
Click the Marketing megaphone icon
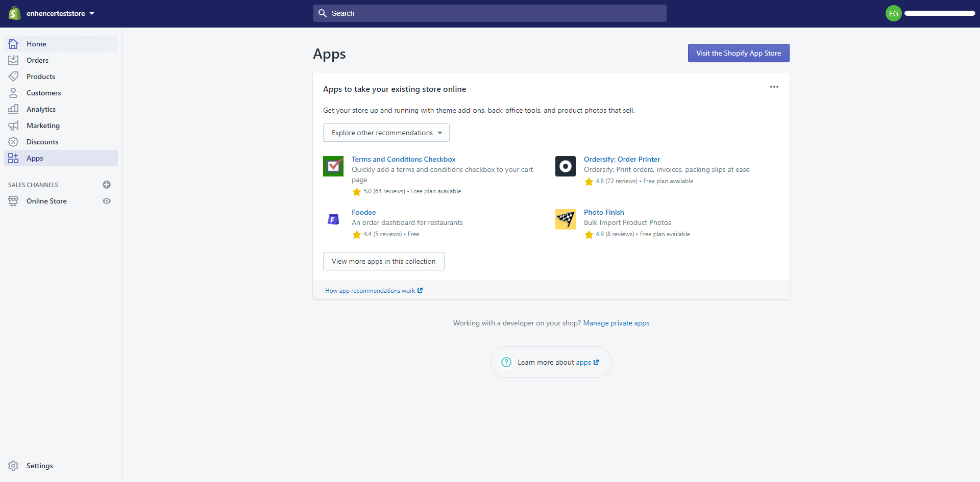13,125
